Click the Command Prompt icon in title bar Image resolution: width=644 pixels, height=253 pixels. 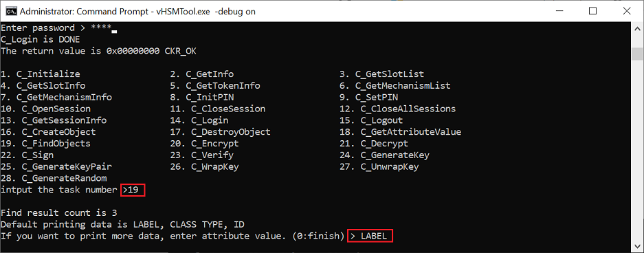(10, 11)
